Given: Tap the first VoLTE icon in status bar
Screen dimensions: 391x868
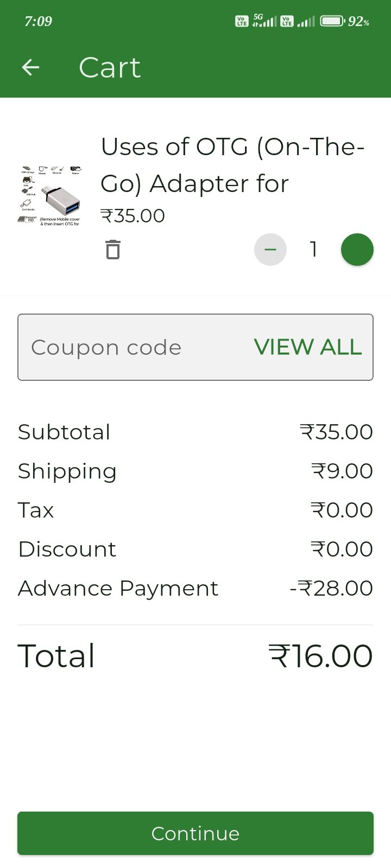Looking at the screenshot, I should [242, 21].
